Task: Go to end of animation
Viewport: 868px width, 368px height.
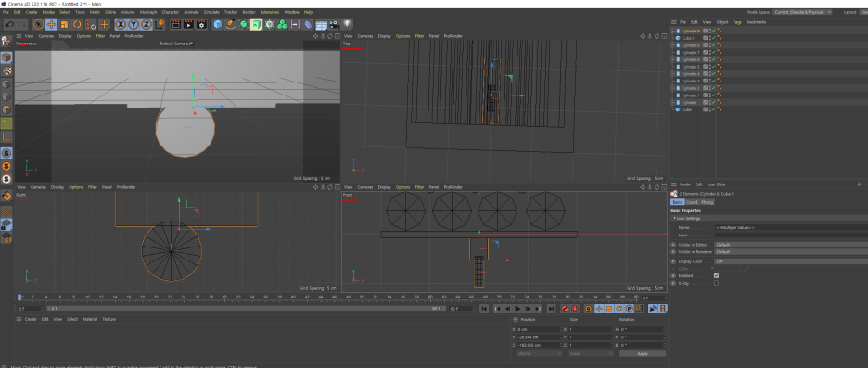Action: pyautogui.click(x=552, y=309)
